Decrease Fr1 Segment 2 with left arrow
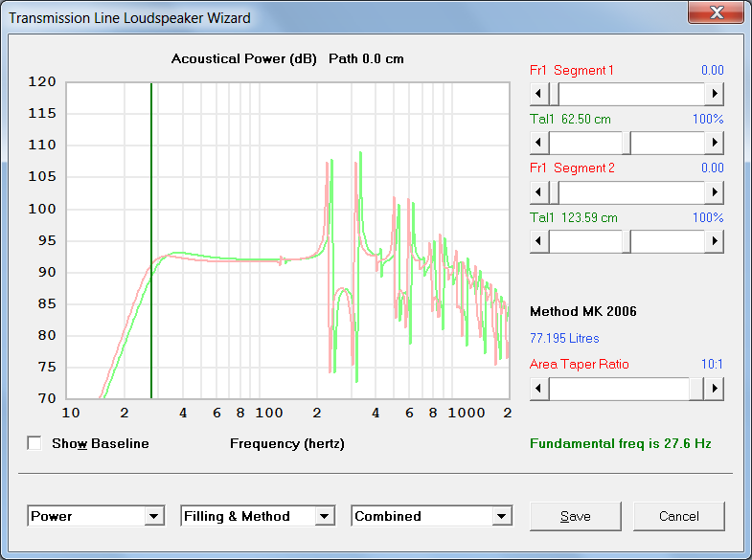This screenshot has height=560, width=752. click(x=539, y=192)
